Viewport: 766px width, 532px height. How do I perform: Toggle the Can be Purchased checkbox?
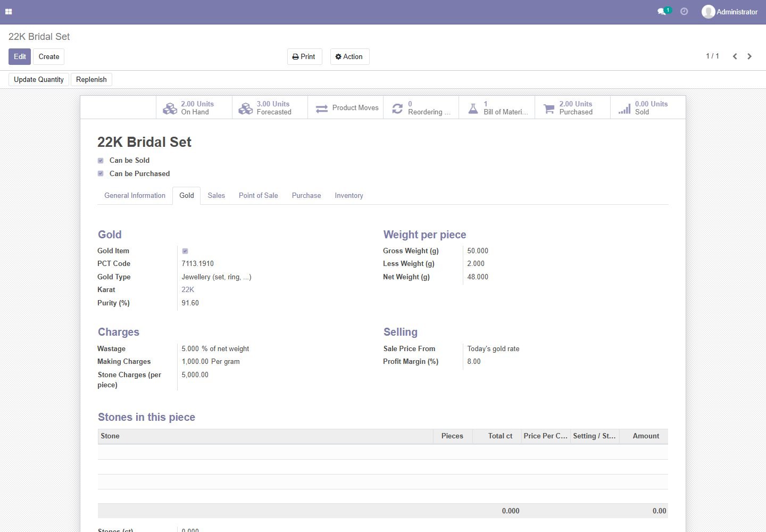[x=101, y=173]
